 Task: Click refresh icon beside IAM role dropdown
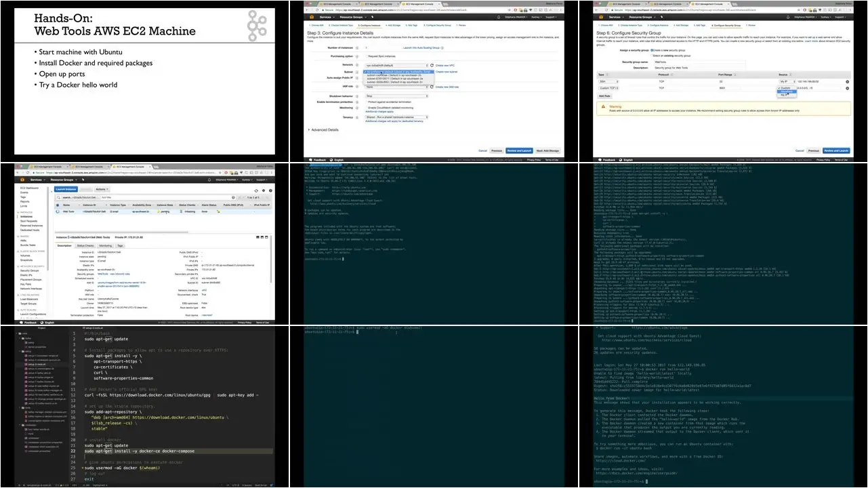432,87
